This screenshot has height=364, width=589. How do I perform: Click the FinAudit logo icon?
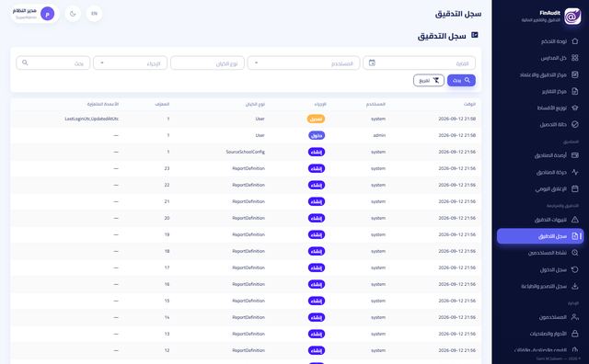[572, 17]
